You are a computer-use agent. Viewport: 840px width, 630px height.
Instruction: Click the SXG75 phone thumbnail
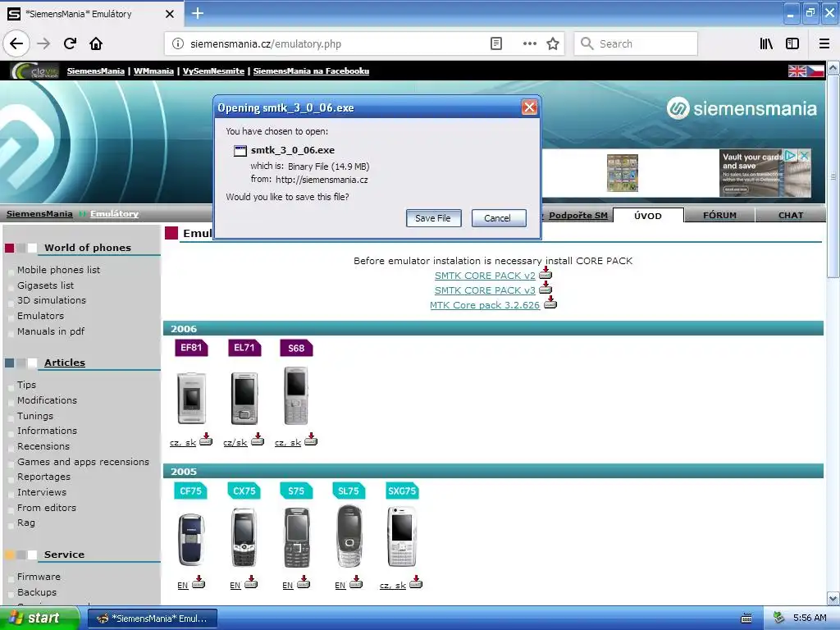point(402,536)
